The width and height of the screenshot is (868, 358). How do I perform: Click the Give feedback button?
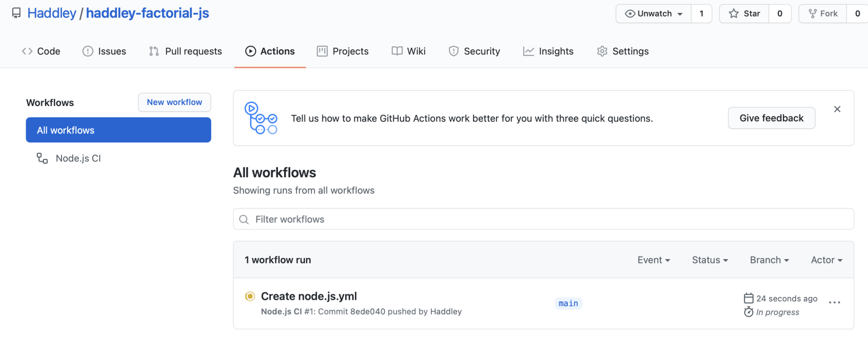pyautogui.click(x=771, y=118)
